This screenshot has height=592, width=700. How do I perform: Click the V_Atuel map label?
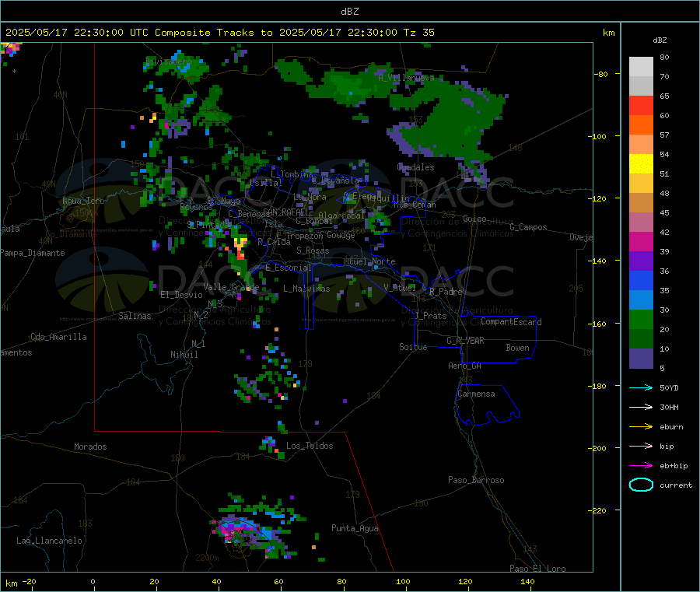click(400, 288)
